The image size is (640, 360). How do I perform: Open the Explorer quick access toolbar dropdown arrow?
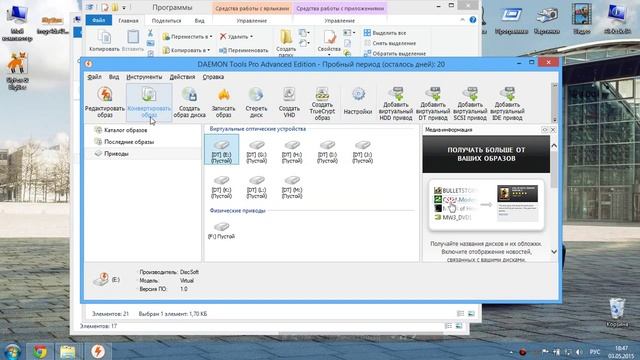124,7
